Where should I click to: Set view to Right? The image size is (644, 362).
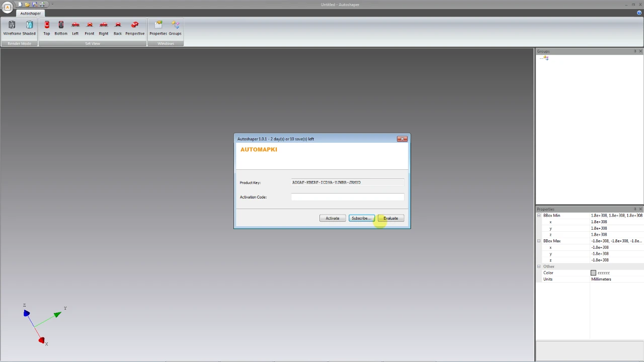(104, 28)
